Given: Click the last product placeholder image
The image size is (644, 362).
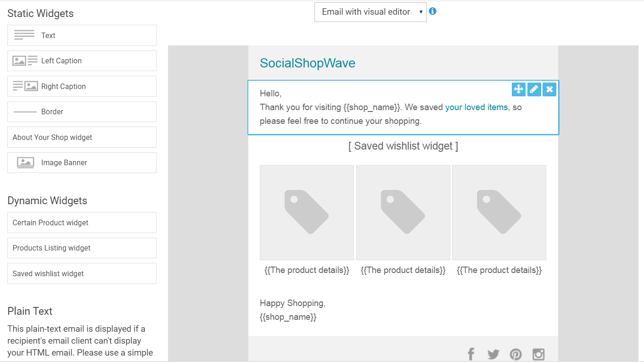Looking at the screenshot, I should point(499,212).
